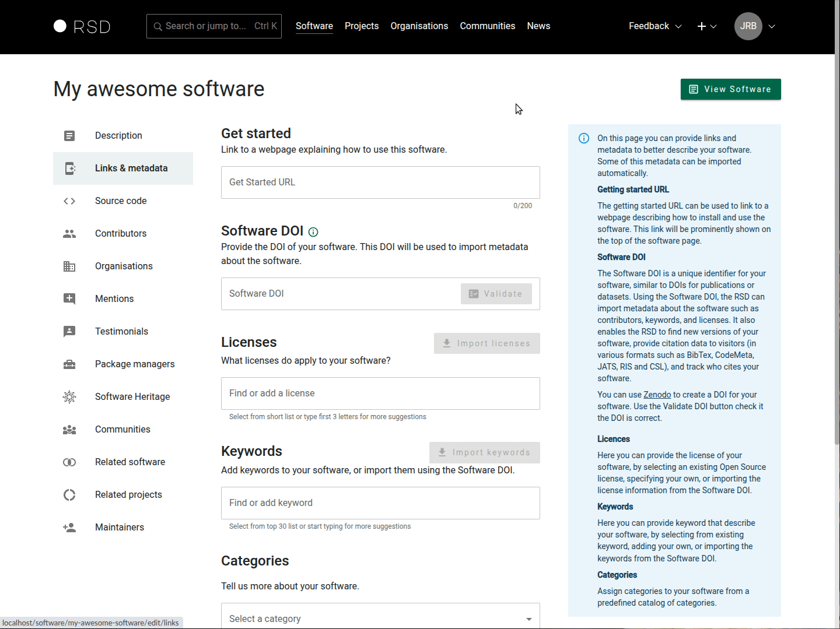Viewport: 840px width, 629px height.
Task: Click the Contributors people icon
Action: pos(69,234)
